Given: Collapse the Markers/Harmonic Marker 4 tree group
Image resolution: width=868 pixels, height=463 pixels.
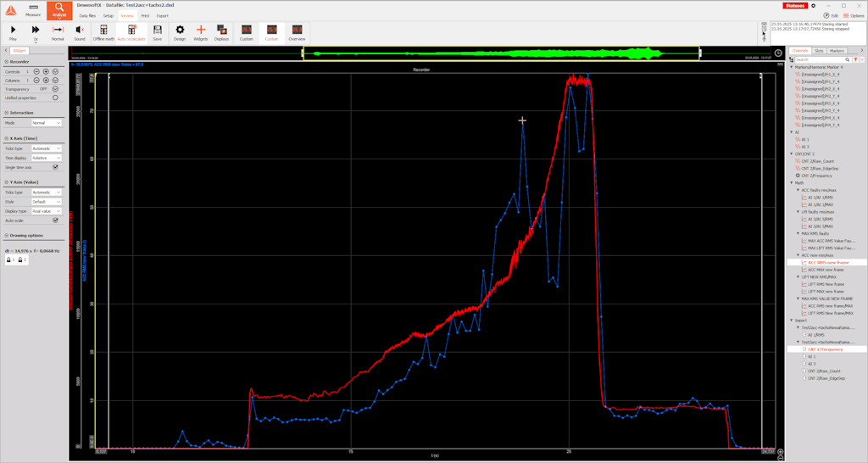Looking at the screenshot, I should point(792,66).
